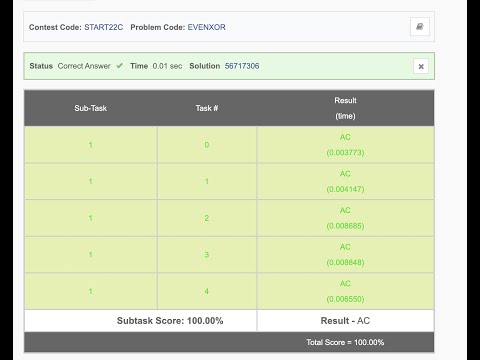Viewport: 480px width, 360px height.
Task: Click the print icon button
Action: pyautogui.click(x=420, y=27)
